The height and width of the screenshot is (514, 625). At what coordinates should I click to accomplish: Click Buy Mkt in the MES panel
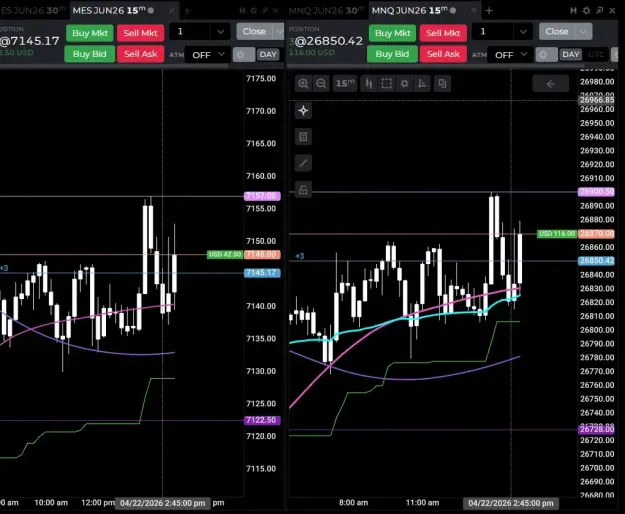coord(90,33)
